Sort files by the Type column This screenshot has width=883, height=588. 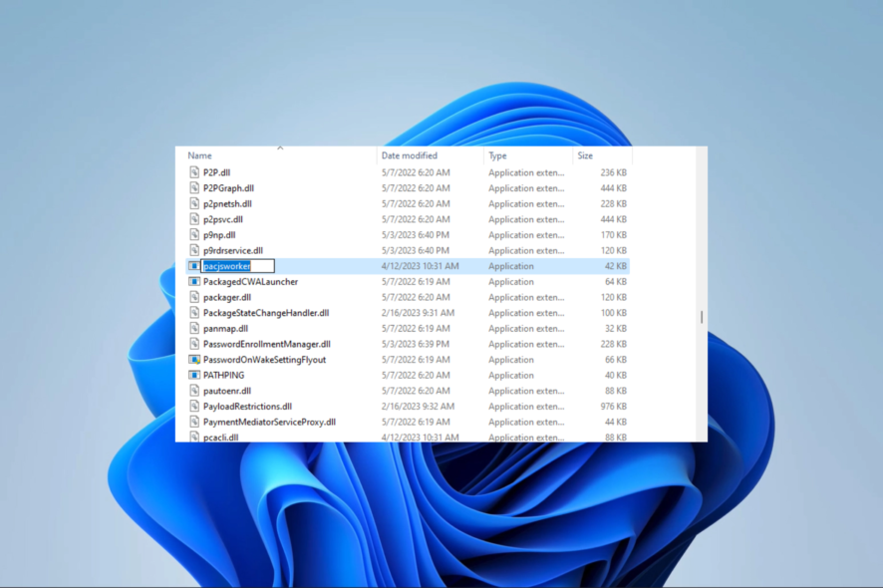(498, 155)
